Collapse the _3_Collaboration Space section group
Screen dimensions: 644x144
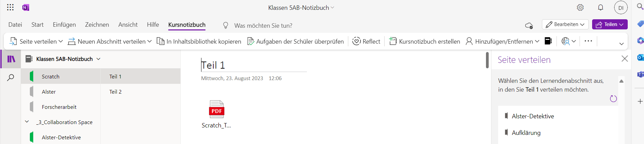27,122
